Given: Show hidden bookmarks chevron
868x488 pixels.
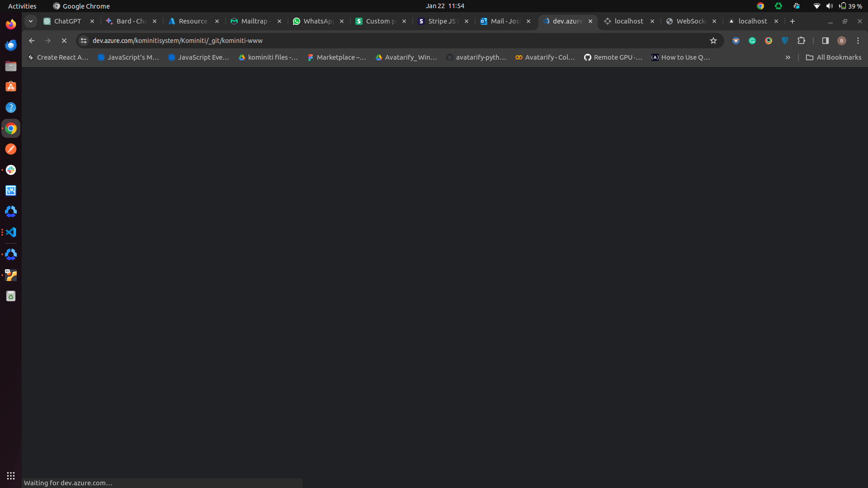Looking at the screenshot, I should click(788, 57).
